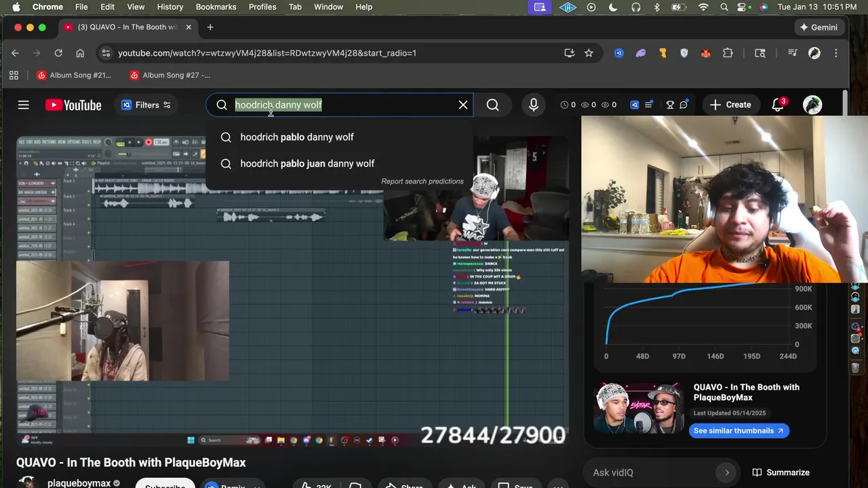Image resolution: width=868 pixels, height=488 pixels.
Task: Open the browser home button
Action: tap(80, 53)
